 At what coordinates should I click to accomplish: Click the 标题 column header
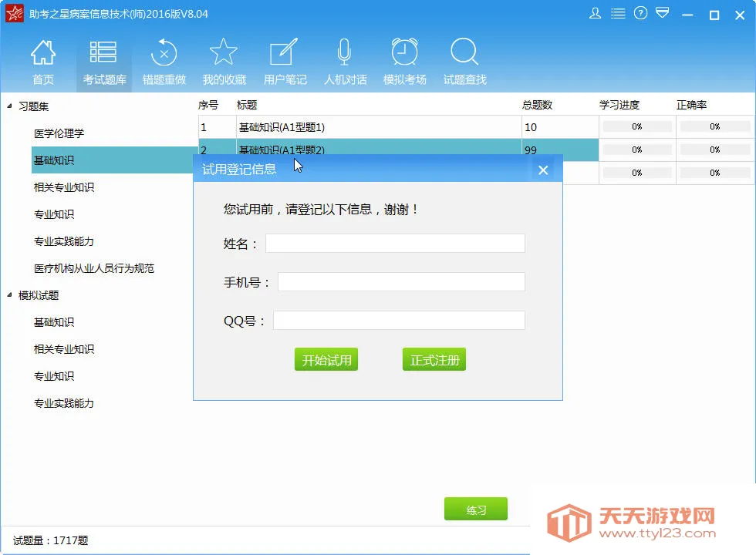(247, 105)
